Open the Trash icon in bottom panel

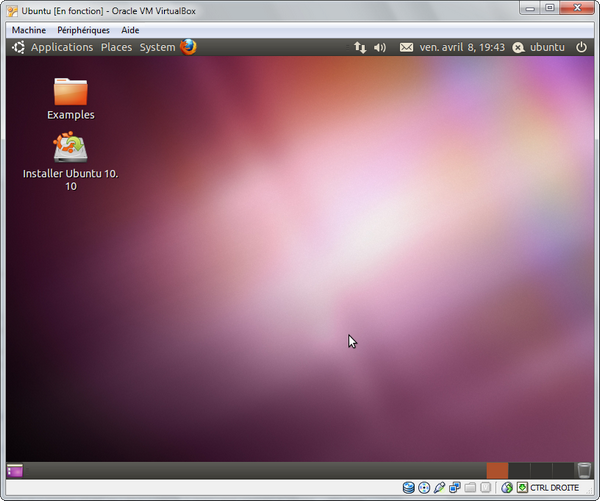click(x=584, y=470)
